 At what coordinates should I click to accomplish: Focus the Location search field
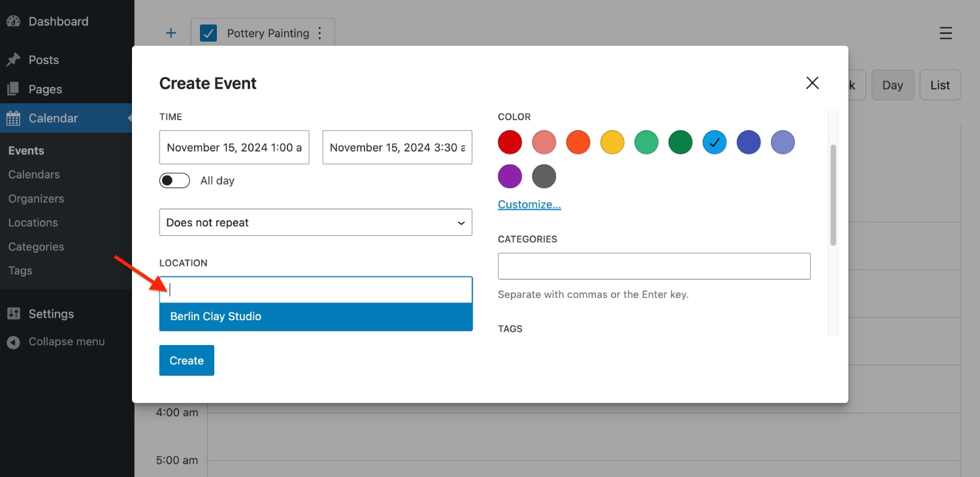tap(316, 289)
